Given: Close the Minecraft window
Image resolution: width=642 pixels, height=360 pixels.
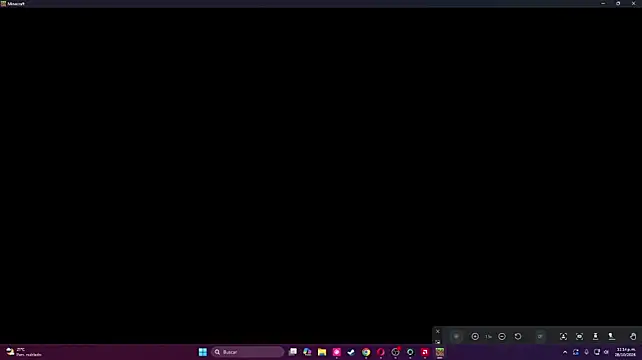Looking at the screenshot, I should [x=633, y=3].
